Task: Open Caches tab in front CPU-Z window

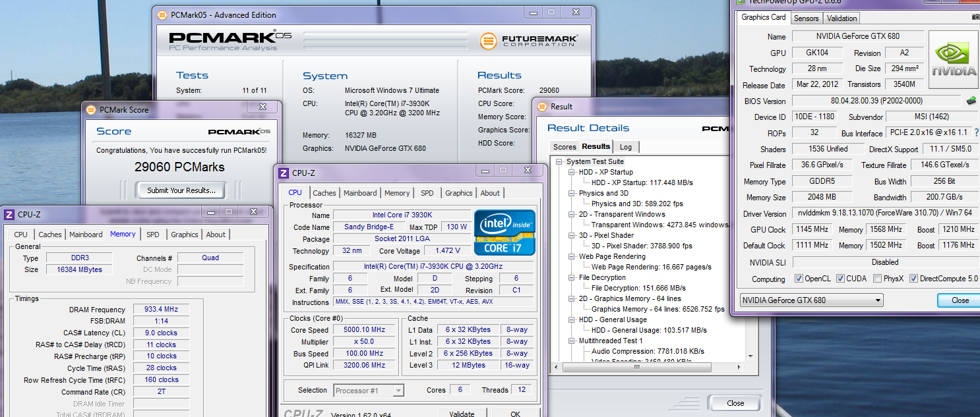Action: click(324, 193)
